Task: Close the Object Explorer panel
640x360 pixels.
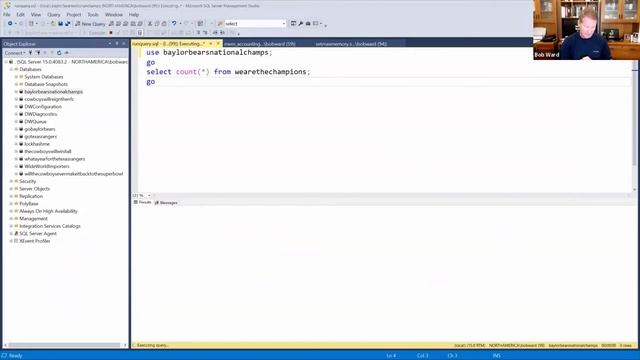Action: [124, 44]
